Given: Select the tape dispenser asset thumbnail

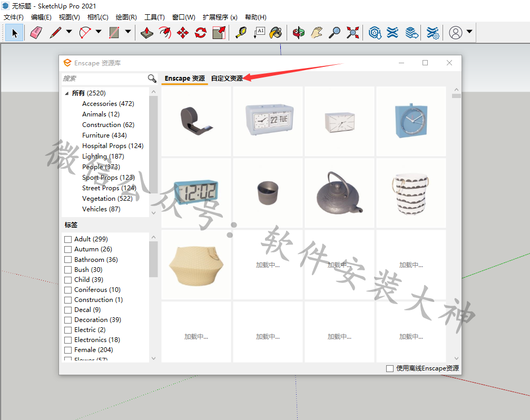Looking at the screenshot, I should 196,121.
